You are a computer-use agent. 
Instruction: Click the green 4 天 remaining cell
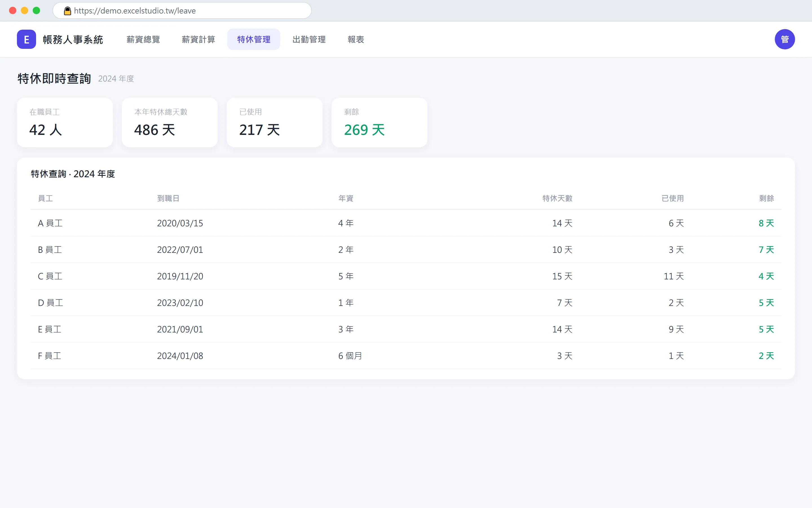coord(766,276)
